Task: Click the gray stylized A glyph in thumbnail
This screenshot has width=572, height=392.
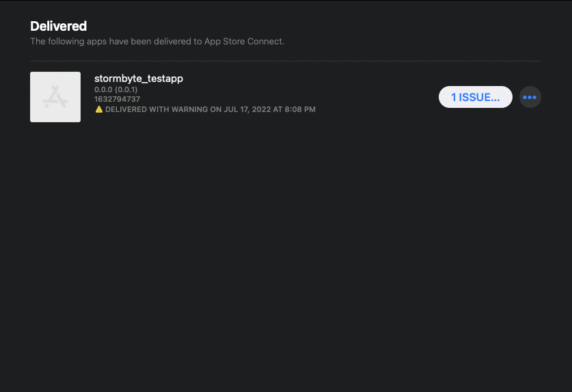Action: pos(55,98)
